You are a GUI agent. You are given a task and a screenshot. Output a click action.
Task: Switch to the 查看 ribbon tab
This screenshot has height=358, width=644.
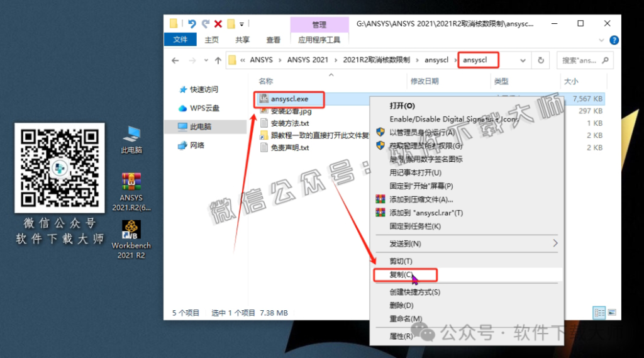click(273, 40)
